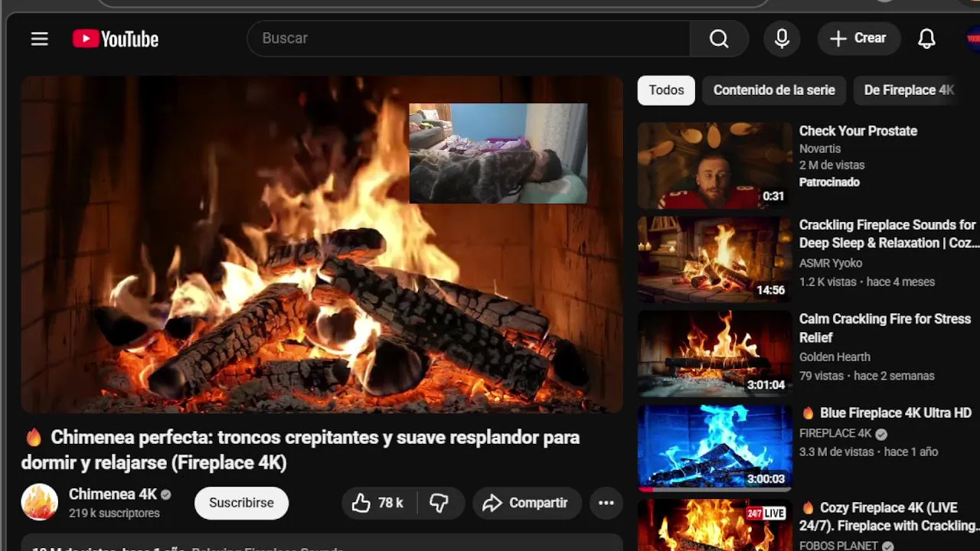Open Blue Fireplace 4K Ultra HD thumbnail
Viewport: 980px width, 551px height.
pos(714,448)
